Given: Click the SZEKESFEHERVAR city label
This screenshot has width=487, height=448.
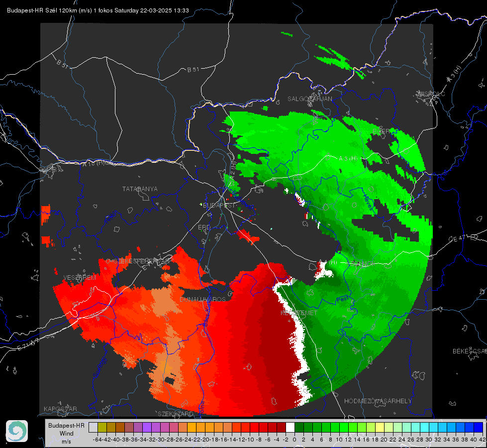Looking at the screenshot, I should pos(143,261).
